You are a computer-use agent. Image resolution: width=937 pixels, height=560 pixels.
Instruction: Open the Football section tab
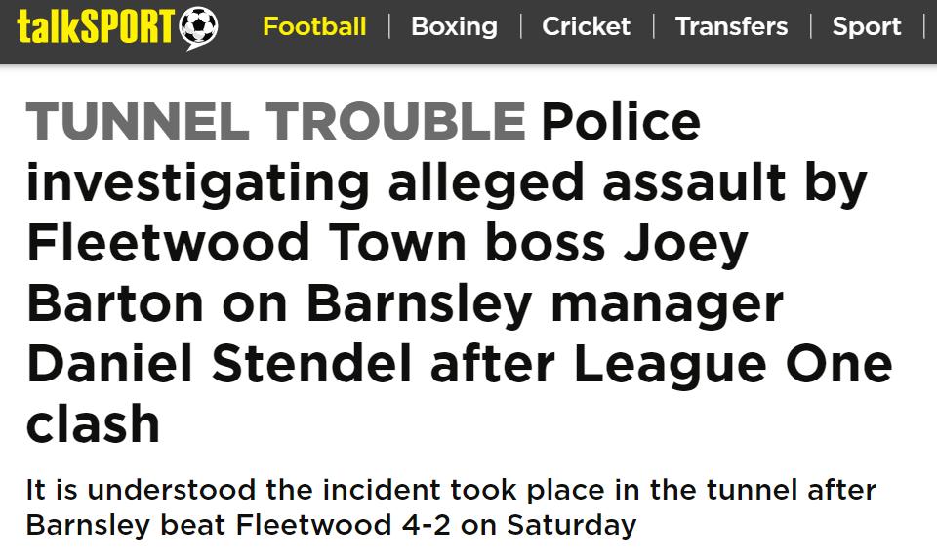pyautogui.click(x=314, y=26)
